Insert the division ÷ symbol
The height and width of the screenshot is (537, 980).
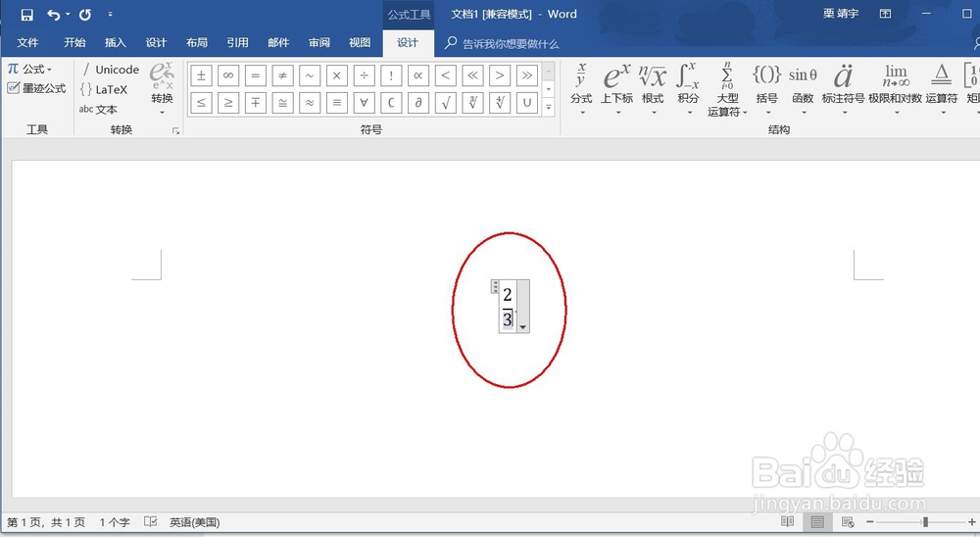pyautogui.click(x=364, y=75)
